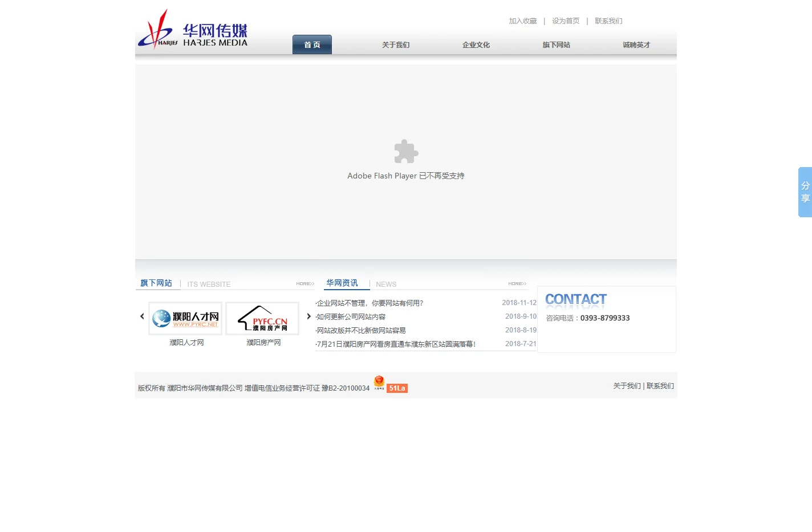Image resolution: width=812 pixels, height=532 pixels.
Task: Open the 分享 share side tab
Action: pos(805,192)
